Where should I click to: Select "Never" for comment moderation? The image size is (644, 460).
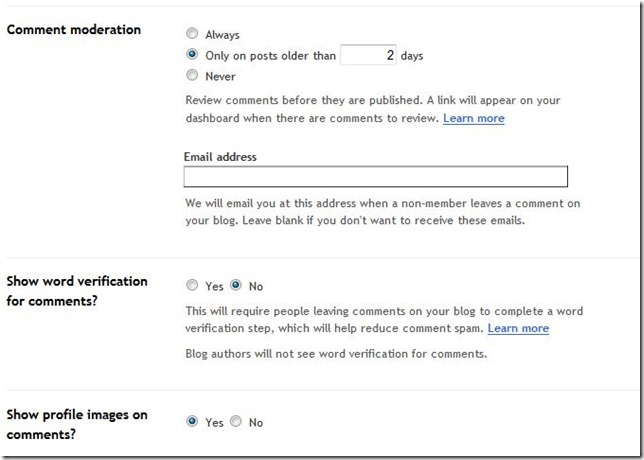(192, 76)
